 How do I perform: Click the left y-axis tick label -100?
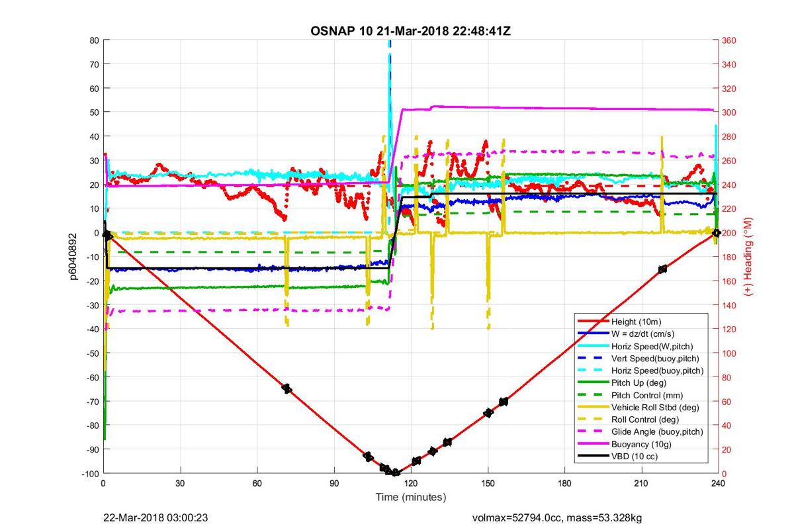pyautogui.click(x=91, y=474)
